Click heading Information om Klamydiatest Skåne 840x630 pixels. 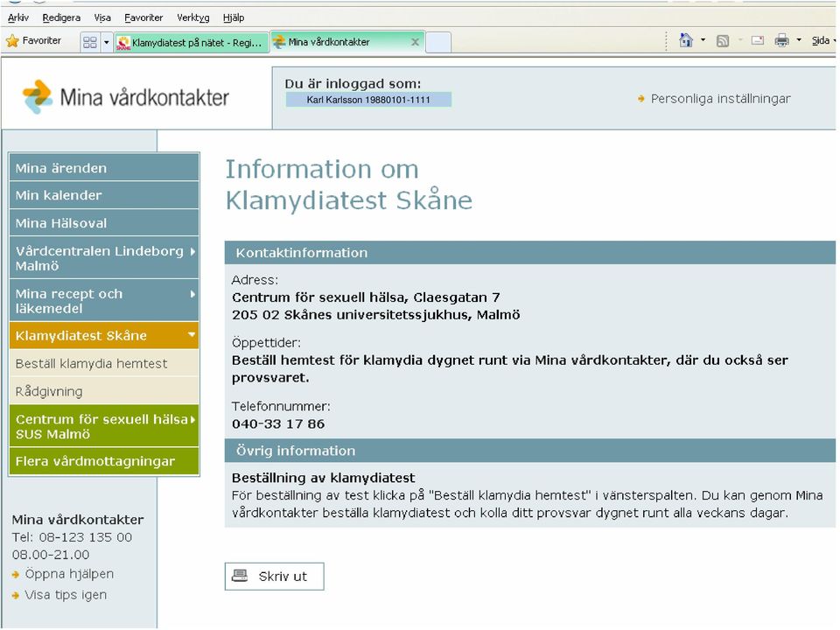(349, 185)
